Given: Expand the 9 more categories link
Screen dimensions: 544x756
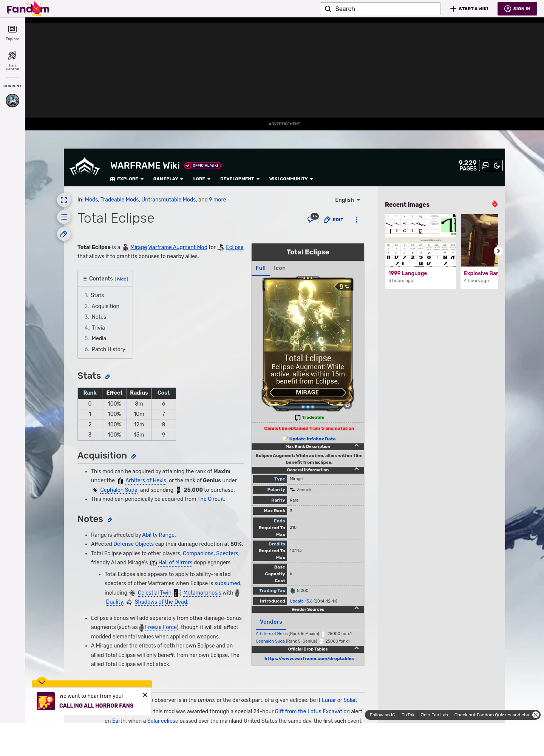Looking at the screenshot, I should (218, 200).
